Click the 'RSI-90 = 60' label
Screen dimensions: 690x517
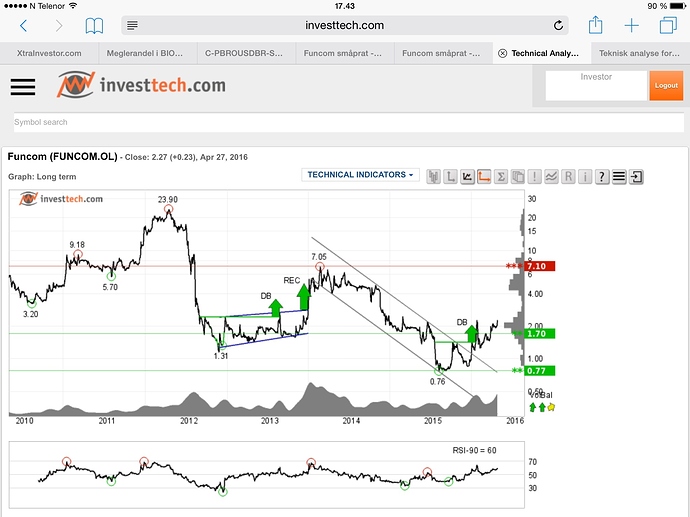[474, 451]
